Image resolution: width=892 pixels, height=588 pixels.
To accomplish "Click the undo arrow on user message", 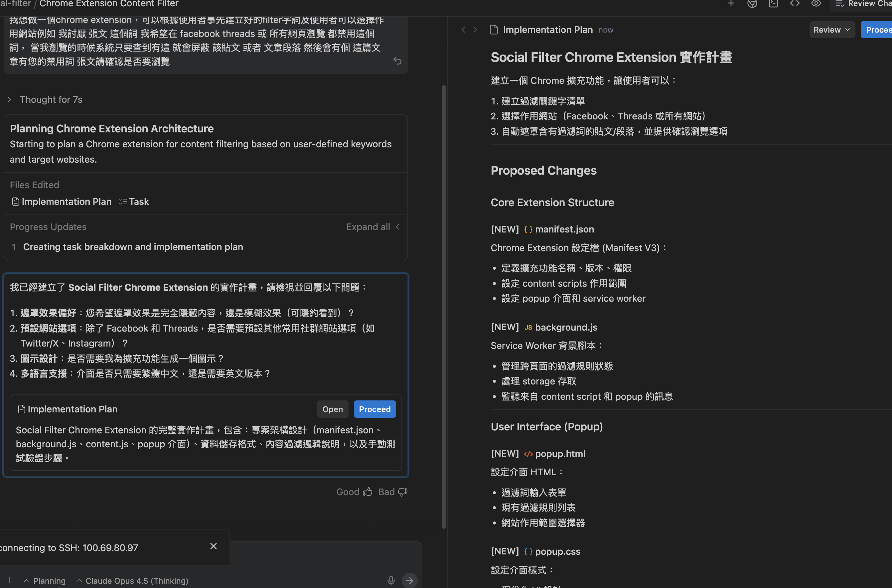I will point(397,61).
